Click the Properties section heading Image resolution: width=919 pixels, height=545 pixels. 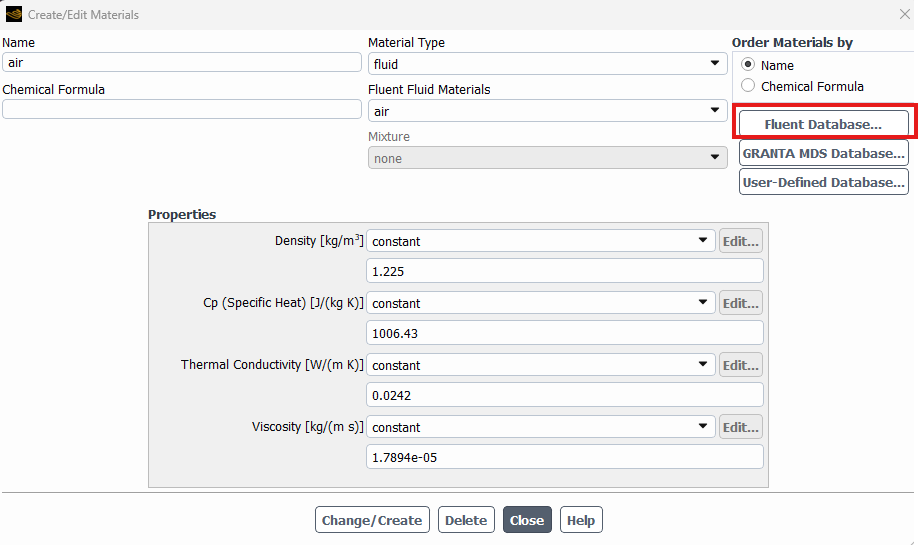point(182,214)
